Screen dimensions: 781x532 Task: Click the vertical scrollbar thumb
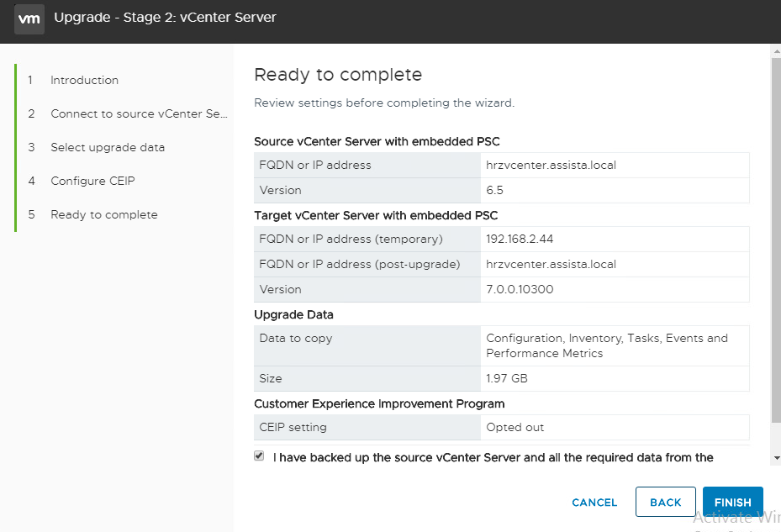(x=776, y=240)
